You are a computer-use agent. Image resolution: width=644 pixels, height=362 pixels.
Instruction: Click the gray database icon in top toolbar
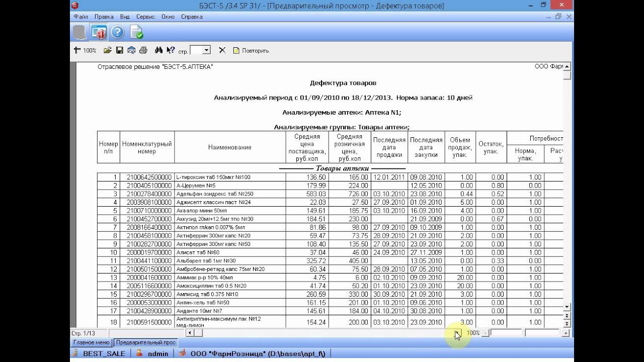(x=79, y=32)
